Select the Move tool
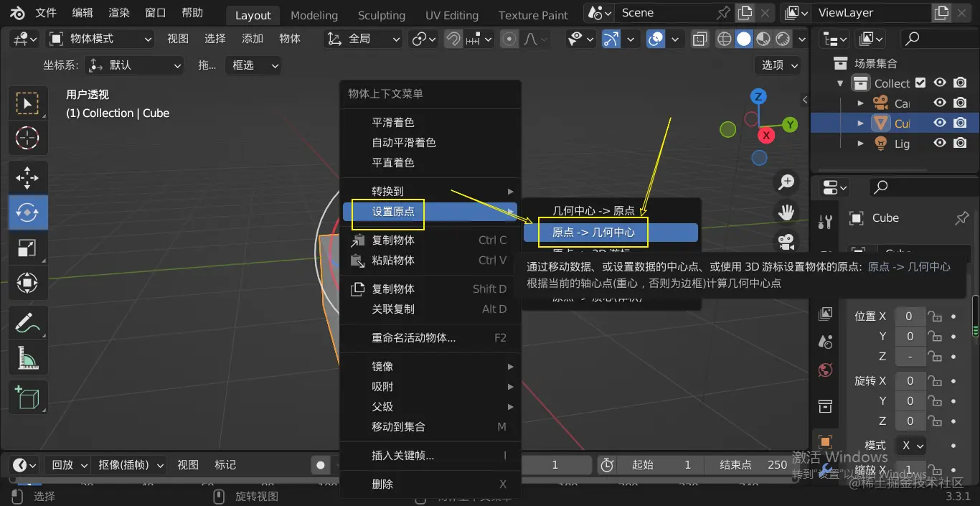980x506 pixels. [27, 177]
